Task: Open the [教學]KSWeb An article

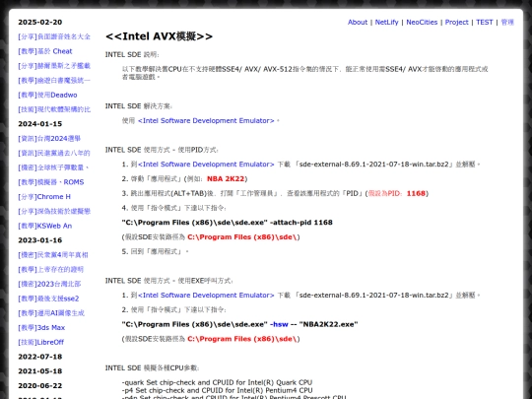Action: pyautogui.click(x=44, y=226)
